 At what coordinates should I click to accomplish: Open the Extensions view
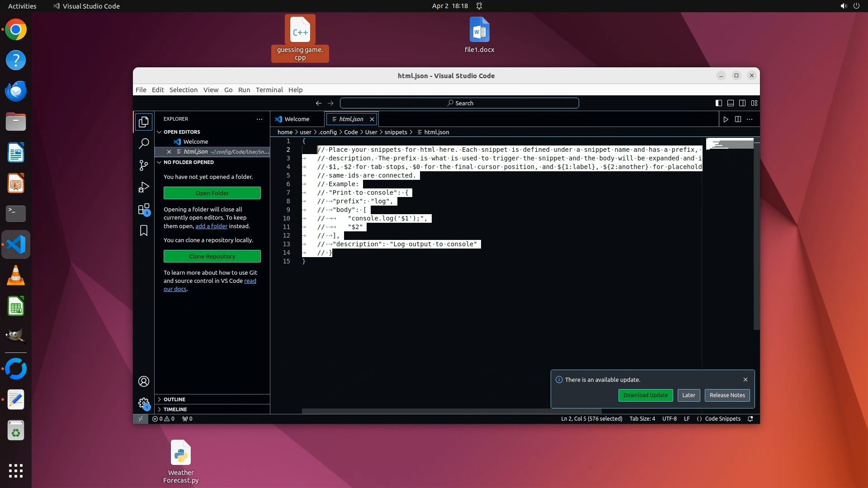[x=144, y=209]
